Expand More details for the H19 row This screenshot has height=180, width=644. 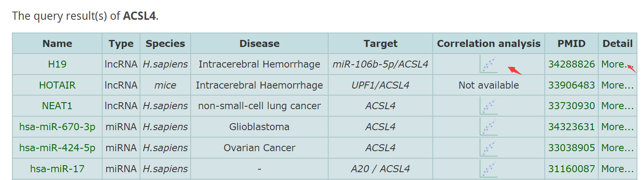tap(617, 64)
